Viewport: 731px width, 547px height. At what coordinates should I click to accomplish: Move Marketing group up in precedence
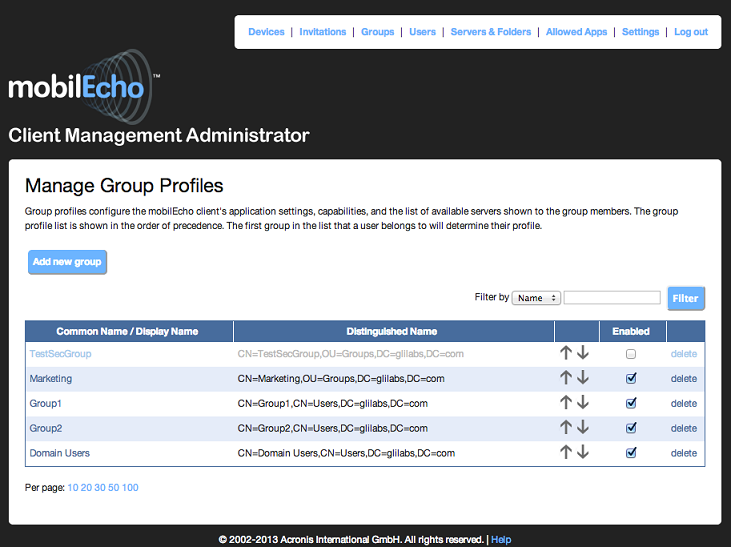pos(565,378)
